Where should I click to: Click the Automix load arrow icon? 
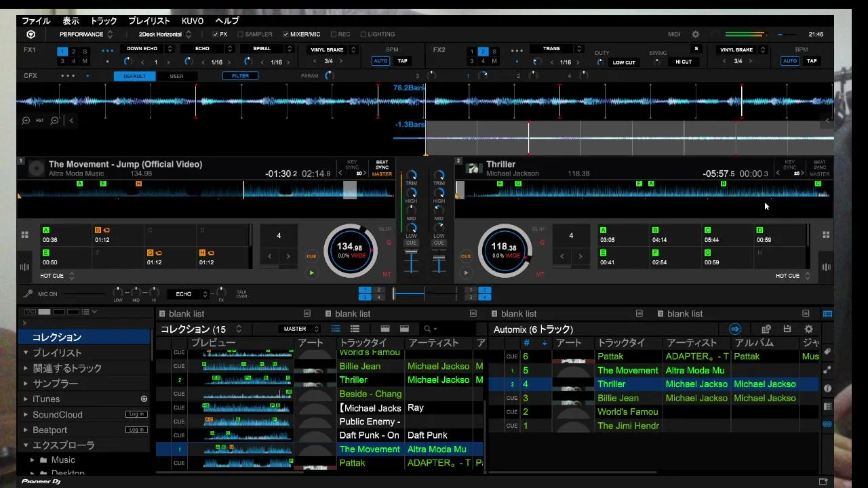(734, 329)
